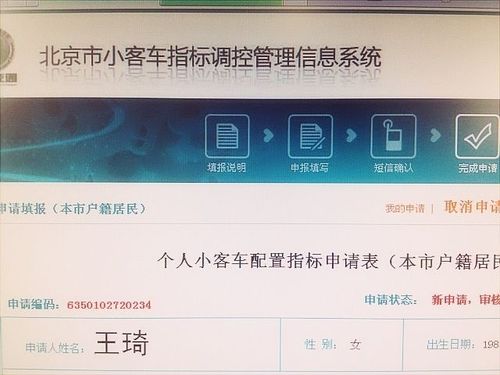Click the arrow between 申报填写 and 短信确认
Screen dimensions: 500x375
pyautogui.click(x=351, y=135)
